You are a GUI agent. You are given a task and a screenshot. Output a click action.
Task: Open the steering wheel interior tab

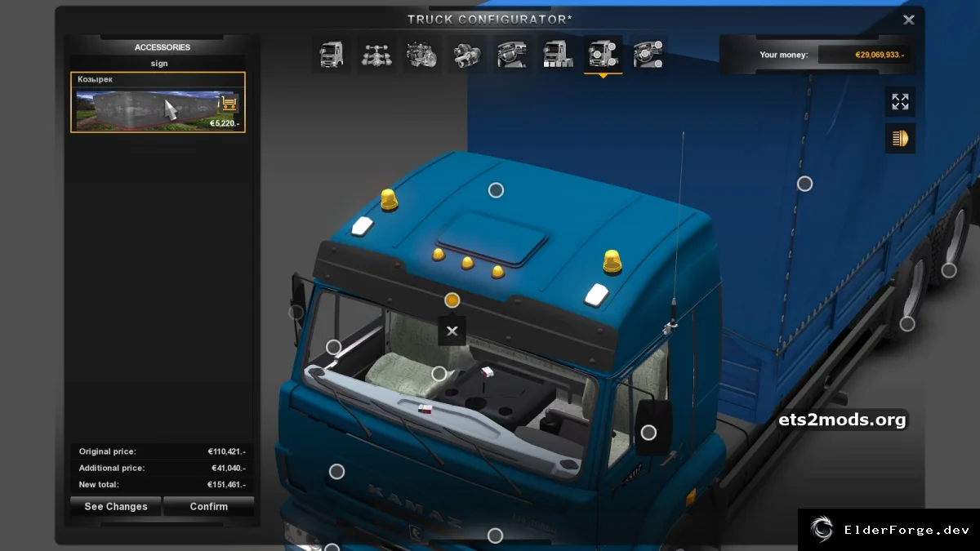point(512,55)
